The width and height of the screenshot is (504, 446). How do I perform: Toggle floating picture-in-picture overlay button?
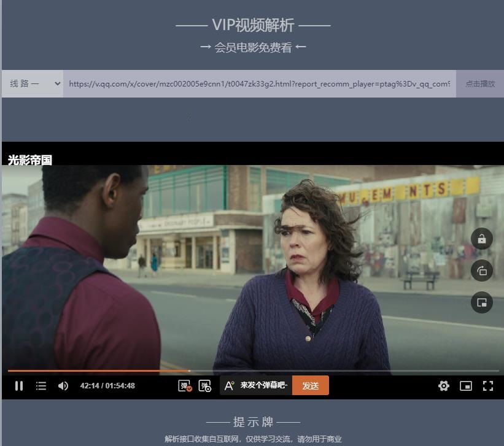482,302
